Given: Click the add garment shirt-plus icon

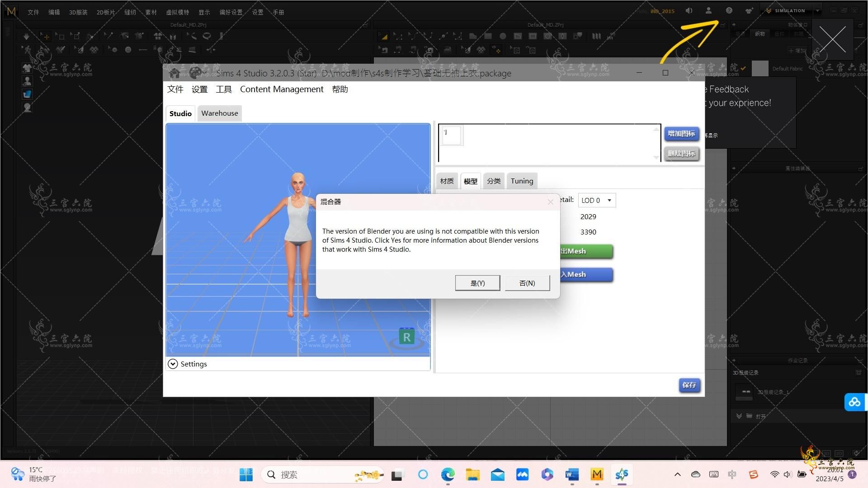Looking at the screenshot, I should [749, 10].
